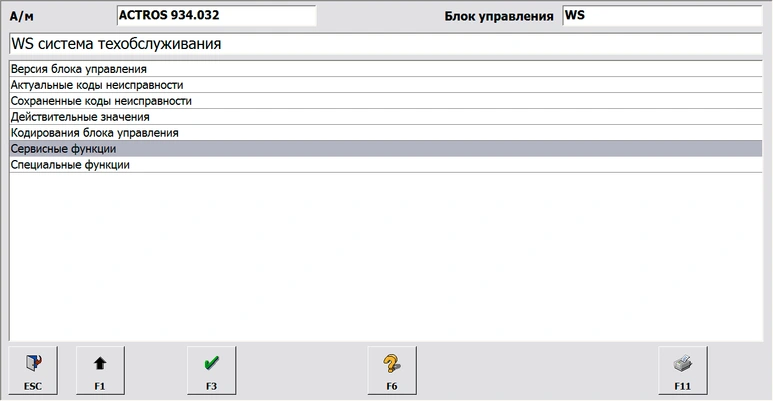
Task: Select Кодирования блока управления
Action: click(94, 133)
